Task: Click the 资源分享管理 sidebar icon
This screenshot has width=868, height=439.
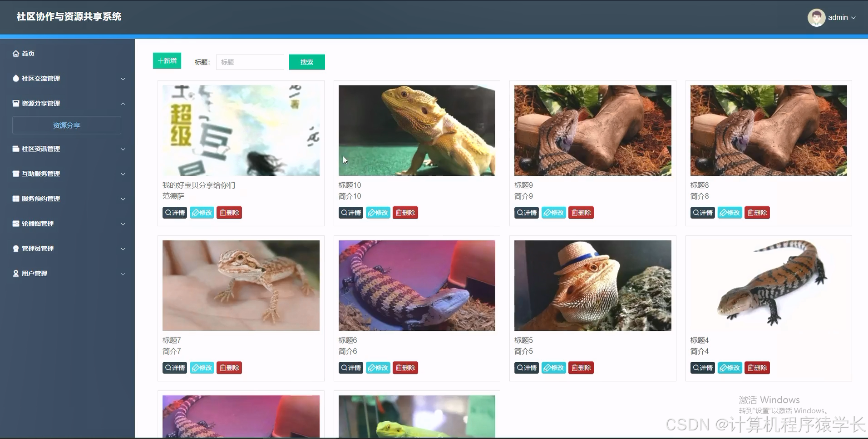Action: pos(16,104)
